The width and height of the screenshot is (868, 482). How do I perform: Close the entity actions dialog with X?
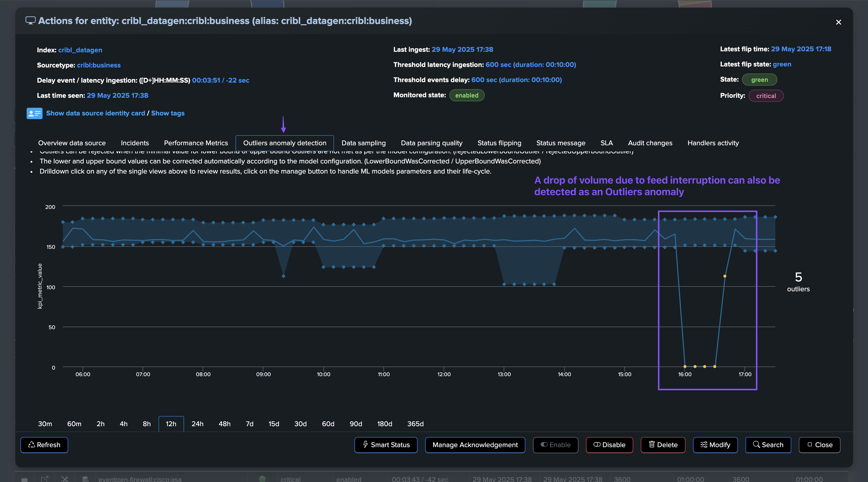838,22
